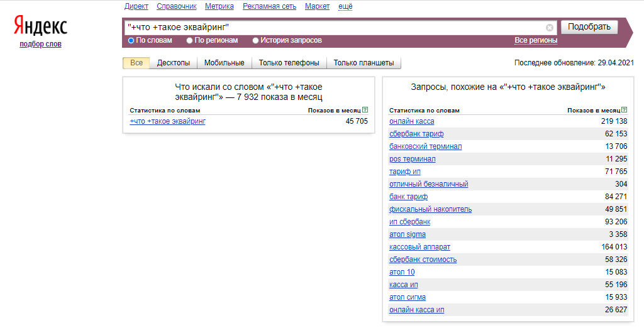644x328 pixels.
Task: Open the 'Маркет' link
Action: [317, 6]
